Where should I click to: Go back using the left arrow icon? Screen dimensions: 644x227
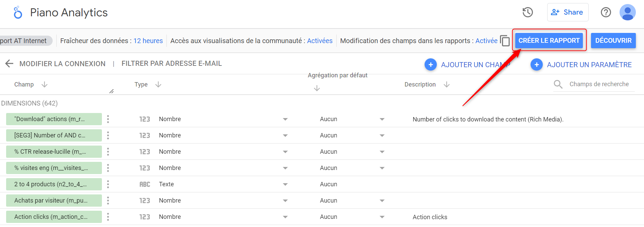(x=9, y=63)
